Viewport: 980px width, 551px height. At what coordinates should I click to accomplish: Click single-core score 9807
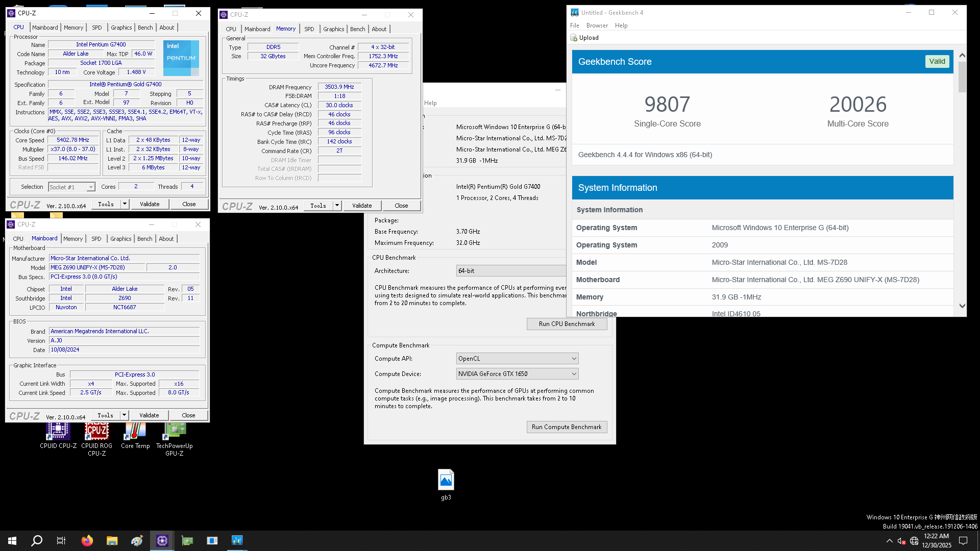[667, 105]
